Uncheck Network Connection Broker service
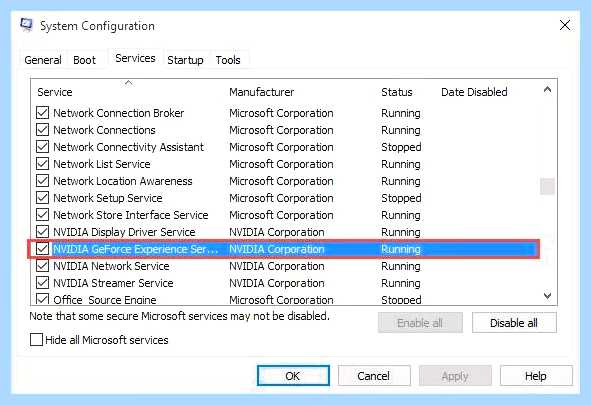Screen dimensions: 591x405 [x=42, y=113]
